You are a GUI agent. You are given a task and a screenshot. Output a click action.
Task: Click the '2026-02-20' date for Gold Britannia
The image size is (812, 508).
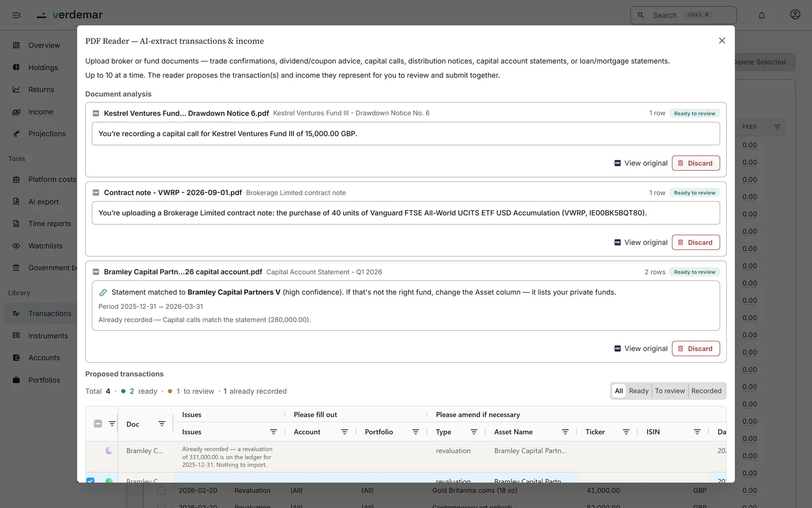coord(198,491)
